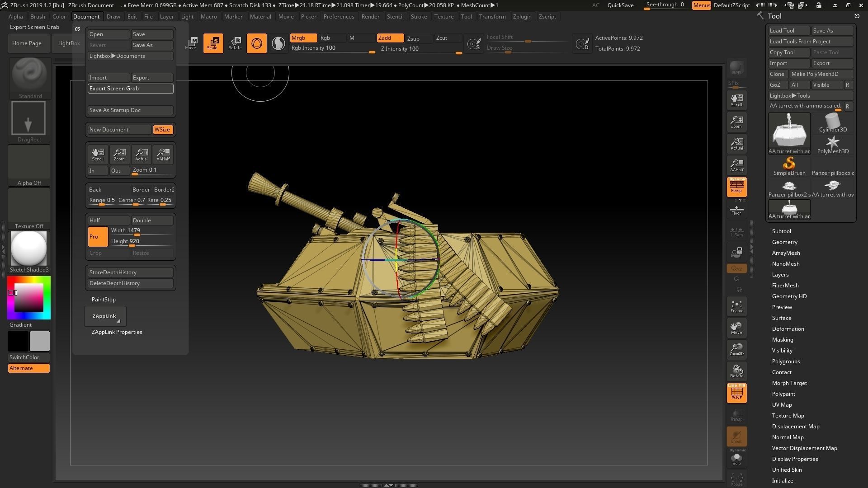This screenshot has width=868, height=488.
Task: Click Make PolyMesh3D button
Action: coord(821,74)
